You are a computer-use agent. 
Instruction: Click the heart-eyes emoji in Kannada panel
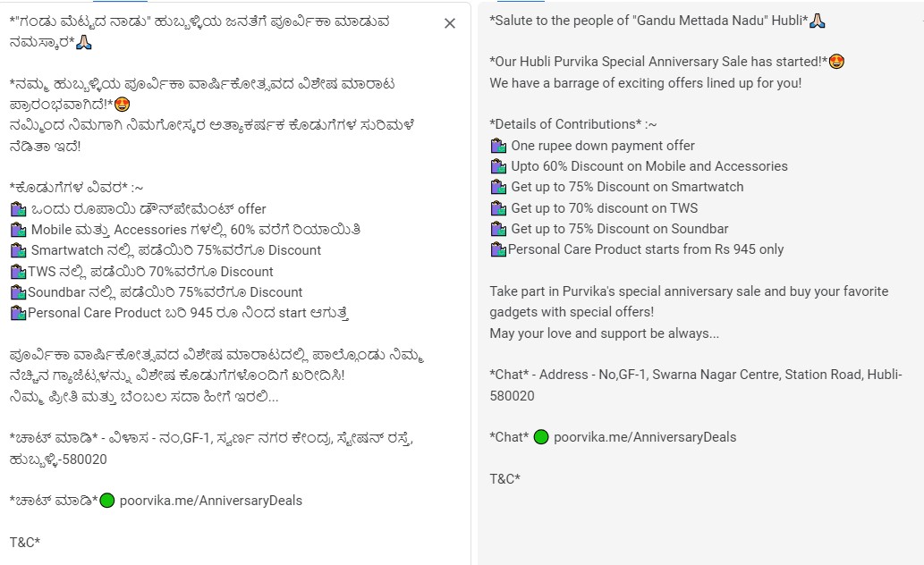click(123, 105)
